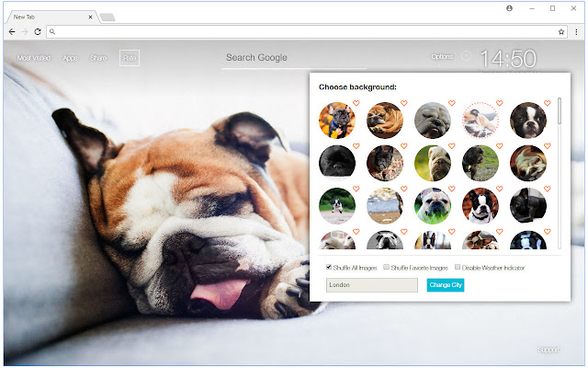Reload the page with the refresh icon
Image resolution: width=588 pixels, height=368 pixels.
click(x=38, y=32)
